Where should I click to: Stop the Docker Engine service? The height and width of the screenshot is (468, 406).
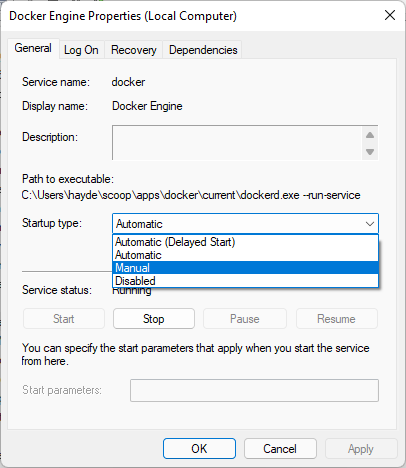click(x=154, y=319)
